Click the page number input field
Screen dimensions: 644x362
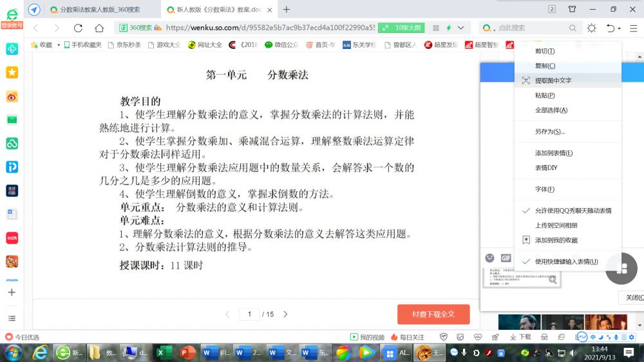pyautogui.click(x=249, y=314)
